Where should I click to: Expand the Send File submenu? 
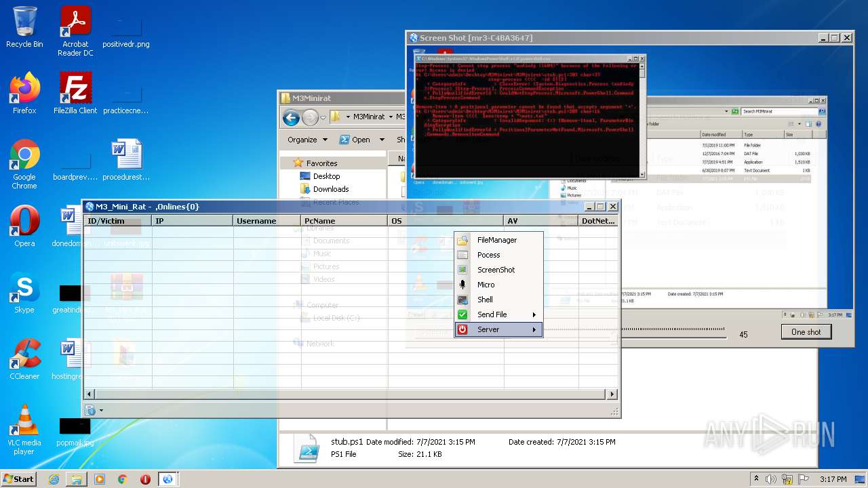498,314
